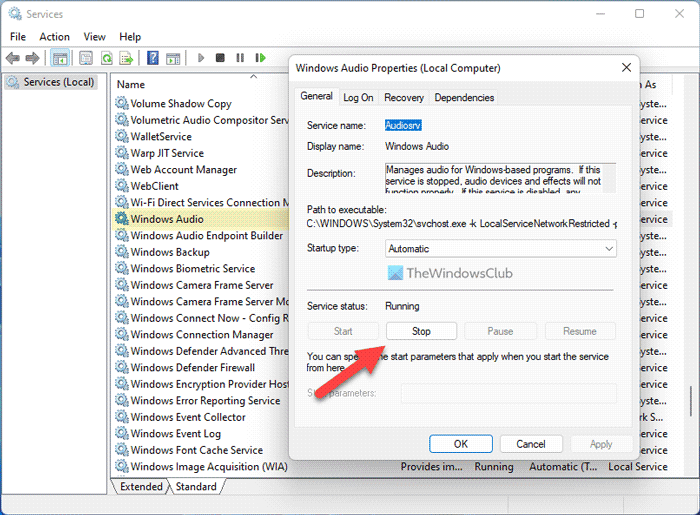The width and height of the screenshot is (700, 515).
Task: Open the File menu
Action: (18, 37)
